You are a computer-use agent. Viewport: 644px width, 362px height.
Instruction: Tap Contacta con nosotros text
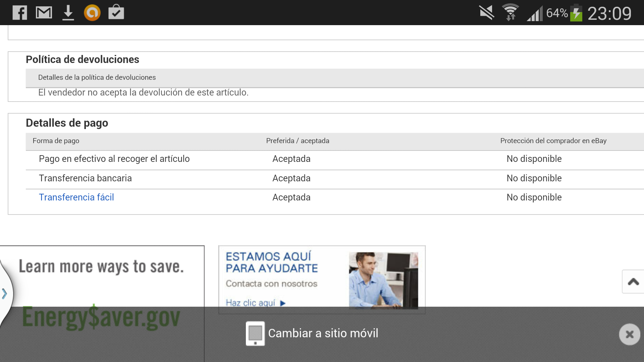pyautogui.click(x=271, y=284)
